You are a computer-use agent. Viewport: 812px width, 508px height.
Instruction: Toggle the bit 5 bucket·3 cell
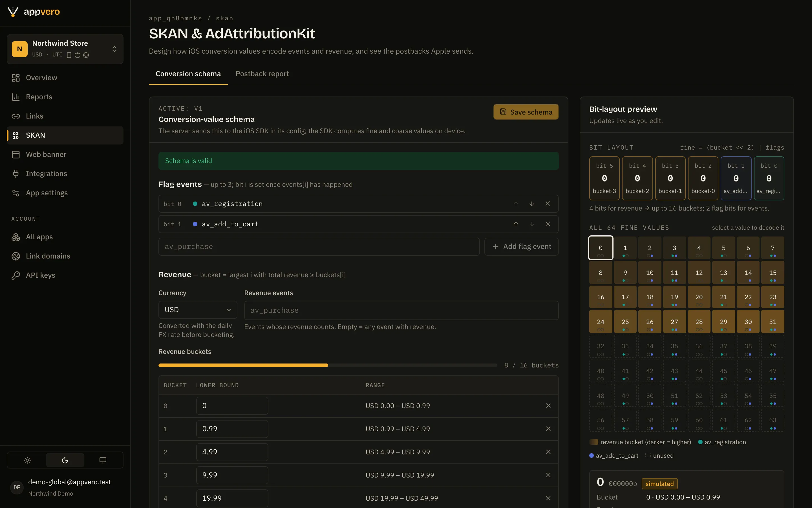(x=604, y=178)
